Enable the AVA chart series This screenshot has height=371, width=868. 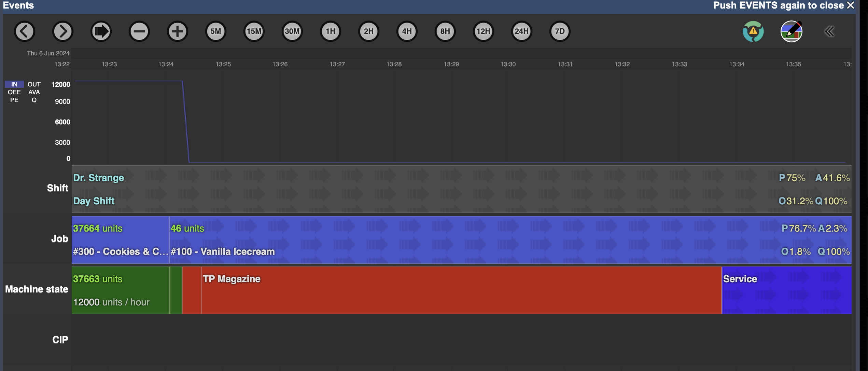click(34, 92)
